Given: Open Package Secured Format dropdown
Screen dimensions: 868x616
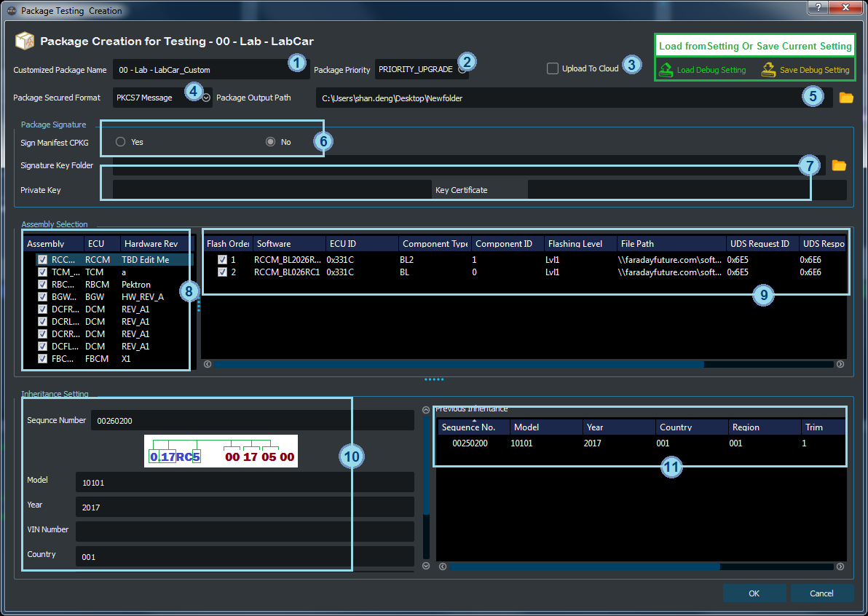Looking at the screenshot, I should point(206,98).
